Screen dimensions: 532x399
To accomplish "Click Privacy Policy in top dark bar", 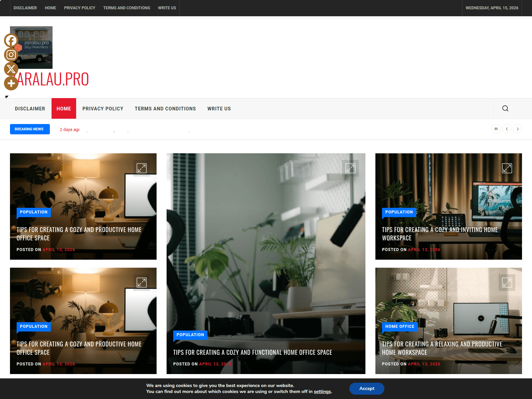I will click(79, 8).
